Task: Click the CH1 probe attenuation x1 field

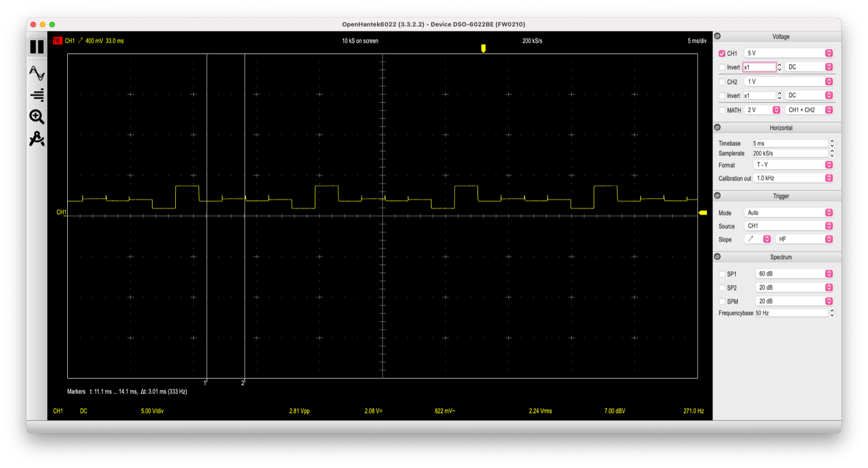Action: pyautogui.click(x=759, y=67)
